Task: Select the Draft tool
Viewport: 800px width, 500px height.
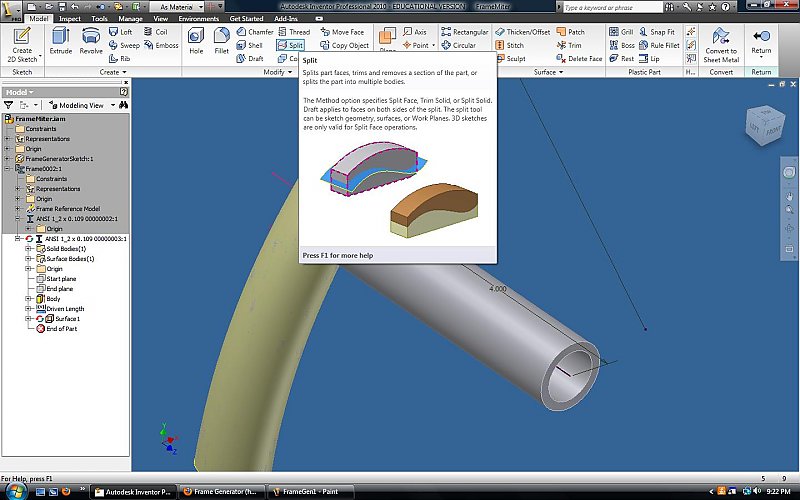Action: pos(250,58)
